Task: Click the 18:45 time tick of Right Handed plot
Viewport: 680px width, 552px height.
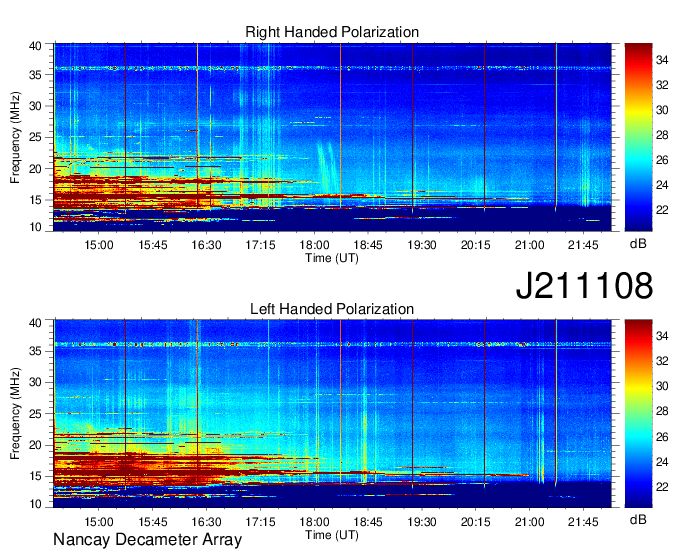Action: (x=368, y=245)
